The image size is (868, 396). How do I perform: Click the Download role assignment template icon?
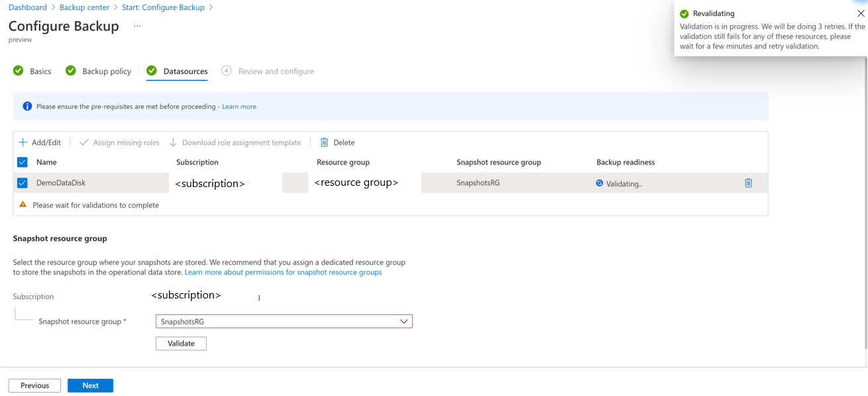[x=174, y=143]
